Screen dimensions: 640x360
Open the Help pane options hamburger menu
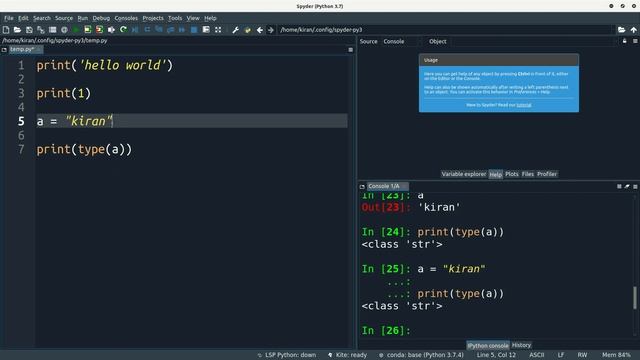[x=635, y=41]
